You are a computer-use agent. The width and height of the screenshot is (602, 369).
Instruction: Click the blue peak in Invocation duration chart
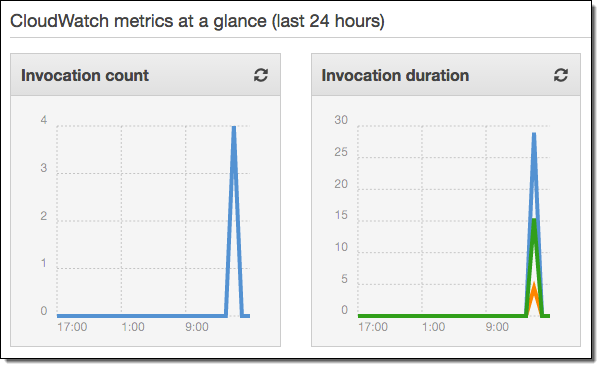[x=534, y=135]
